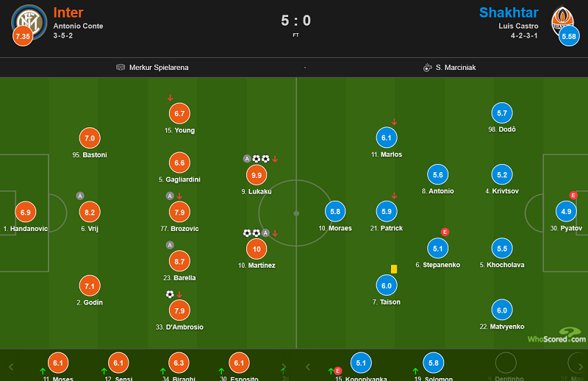Viewport: 588px width, 381px height.
Task: Open the Inter team name link
Action: [x=68, y=13]
